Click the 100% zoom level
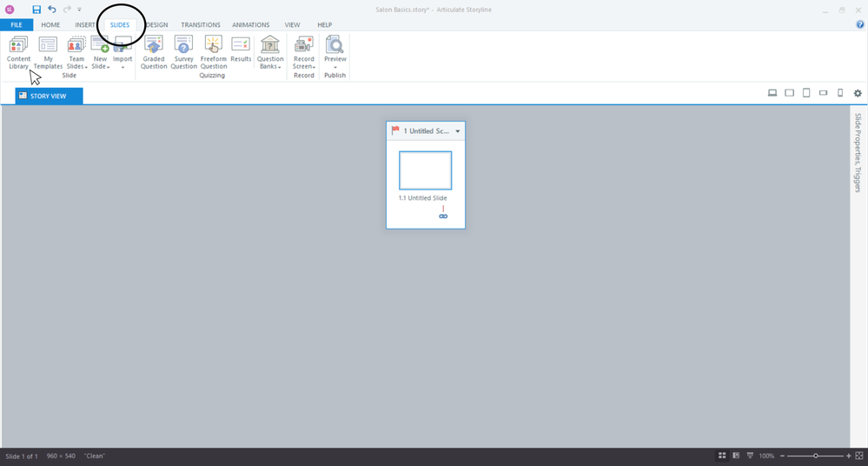Image resolution: width=868 pixels, height=466 pixels. point(766,456)
